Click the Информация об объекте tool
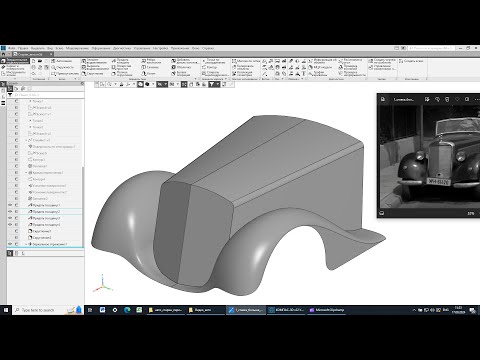480x360 pixels. coord(323,61)
